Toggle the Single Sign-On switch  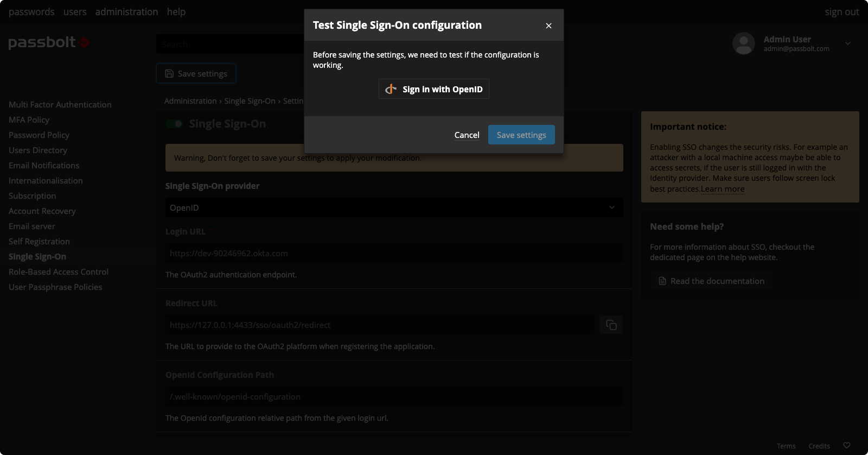click(174, 124)
